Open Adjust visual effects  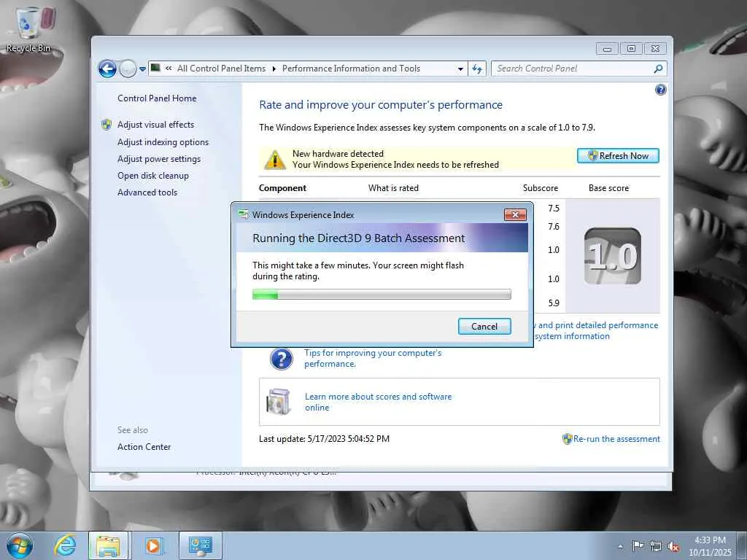tap(156, 124)
